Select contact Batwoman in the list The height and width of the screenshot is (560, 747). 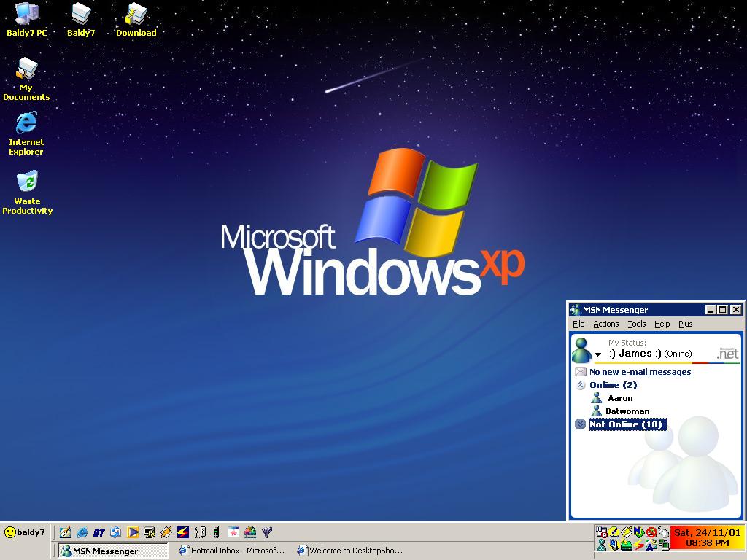627,411
